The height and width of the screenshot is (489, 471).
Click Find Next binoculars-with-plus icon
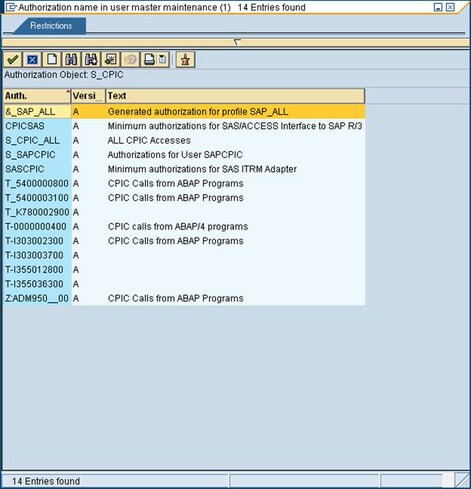tap(91, 60)
